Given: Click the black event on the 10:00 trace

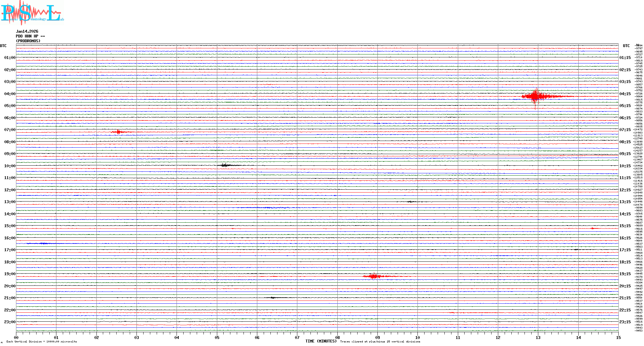Looking at the screenshot, I should point(225,165).
